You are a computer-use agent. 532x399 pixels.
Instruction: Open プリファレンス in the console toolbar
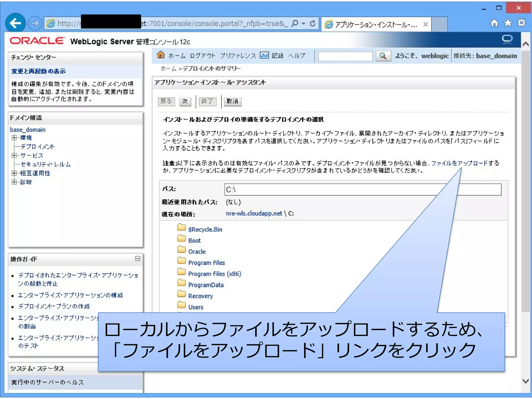[x=238, y=56]
